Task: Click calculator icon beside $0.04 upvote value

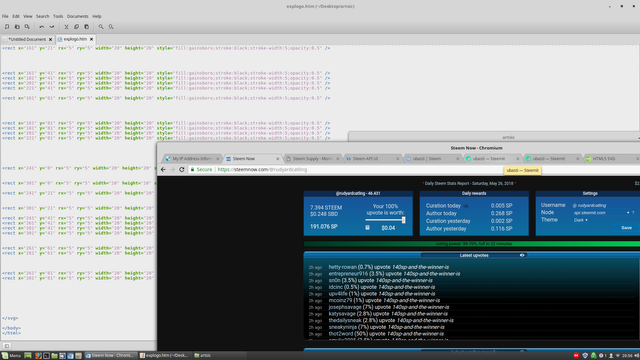Action: click(x=367, y=227)
